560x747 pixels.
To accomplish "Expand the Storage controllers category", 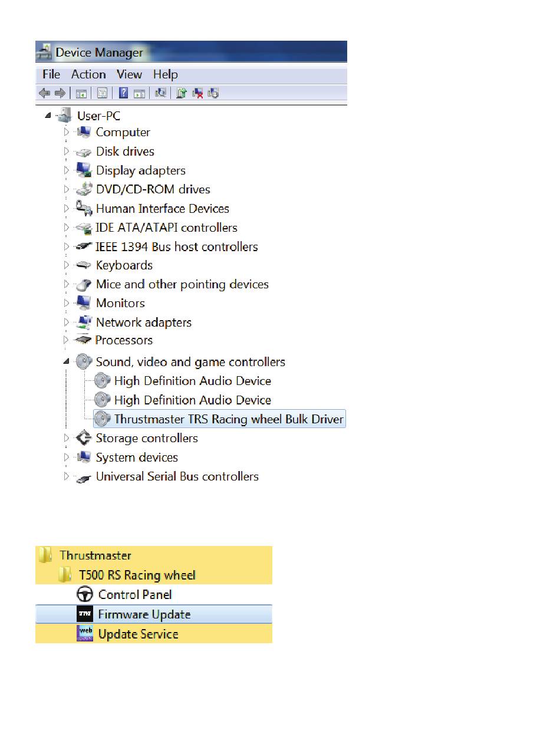I will point(67,438).
